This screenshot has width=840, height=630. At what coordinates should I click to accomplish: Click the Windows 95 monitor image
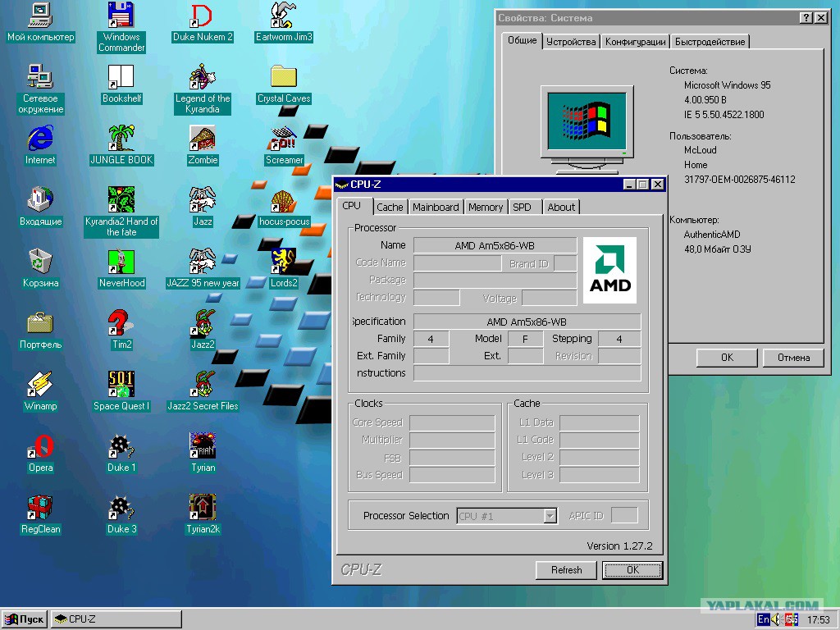point(587,130)
